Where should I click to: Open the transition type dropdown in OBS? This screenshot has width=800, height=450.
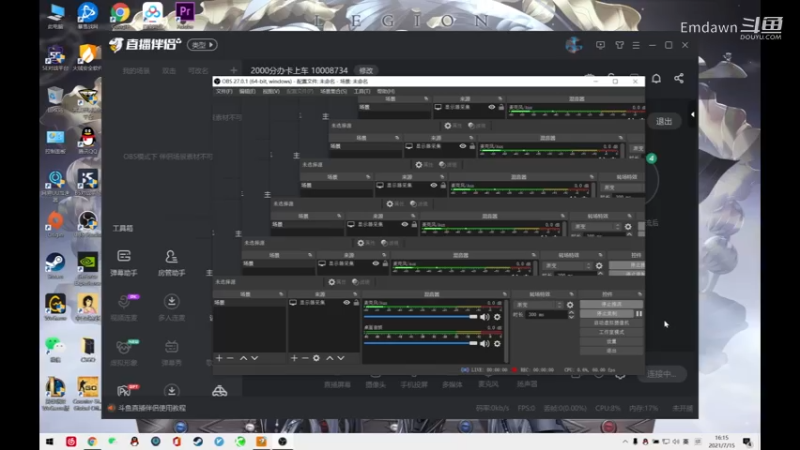[538, 305]
